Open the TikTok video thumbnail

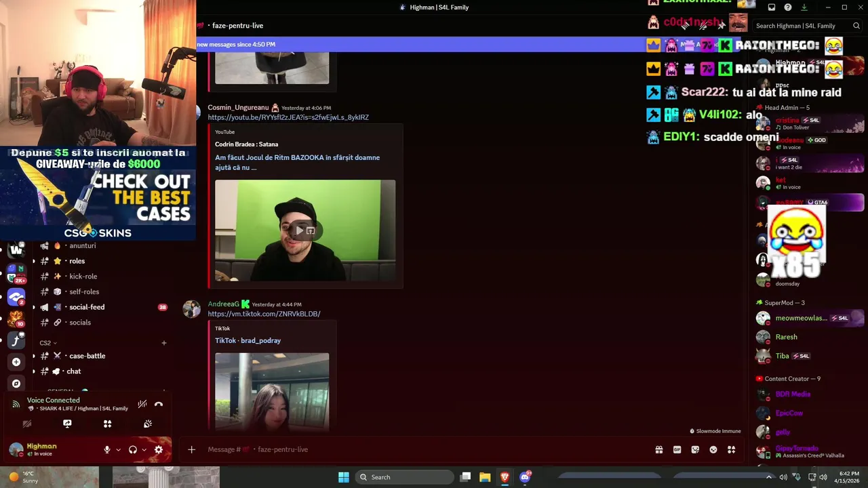click(272, 392)
